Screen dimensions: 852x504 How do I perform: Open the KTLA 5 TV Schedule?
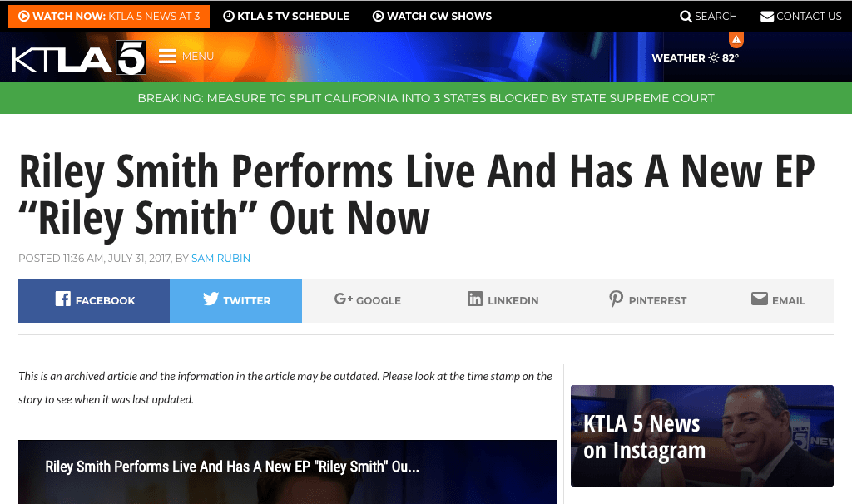(x=286, y=17)
